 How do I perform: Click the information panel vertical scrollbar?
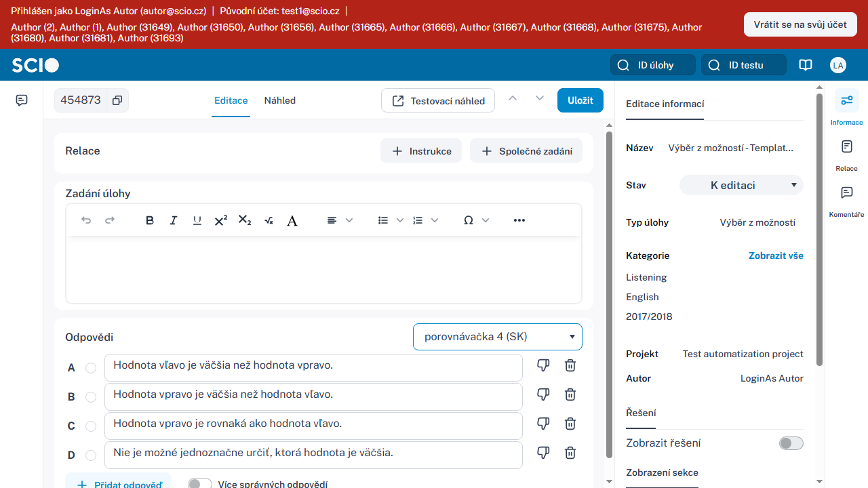pyautogui.click(x=819, y=230)
